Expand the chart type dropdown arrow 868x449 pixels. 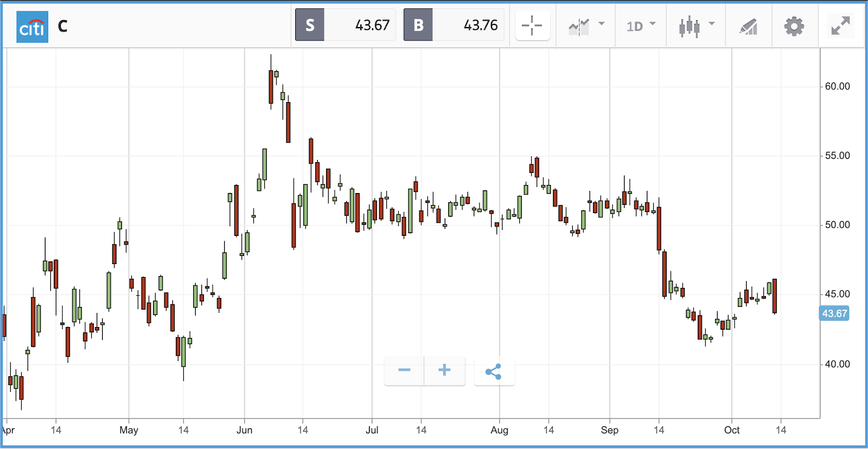pyautogui.click(x=712, y=23)
